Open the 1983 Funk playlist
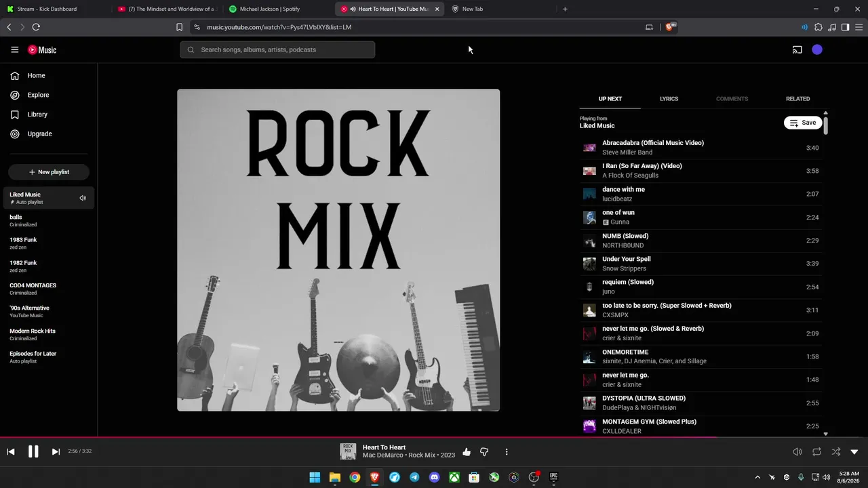This screenshot has height=488, width=868. 49,243
